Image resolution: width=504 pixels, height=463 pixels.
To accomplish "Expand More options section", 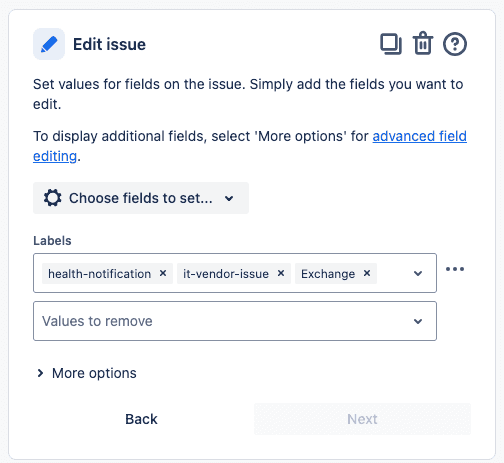I will click(x=87, y=373).
